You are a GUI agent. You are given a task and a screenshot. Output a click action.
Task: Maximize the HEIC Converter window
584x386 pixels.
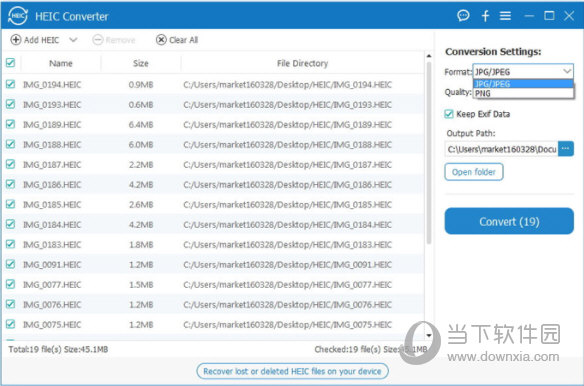pyautogui.click(x=549, y=16)
